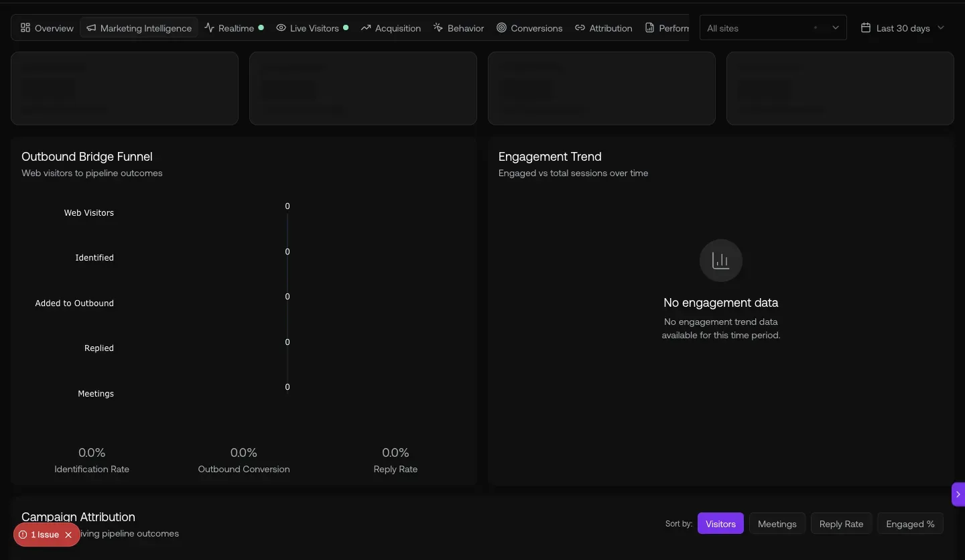The height and width of the screenshot is (560, 965).
Task: Click the Overview grid icon
Action: click(x=25, y=28)
